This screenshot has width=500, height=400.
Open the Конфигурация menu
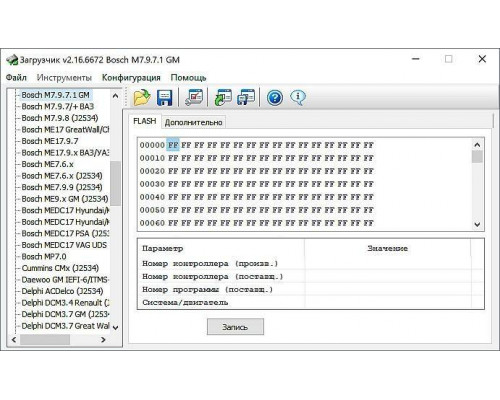(131, 78)
